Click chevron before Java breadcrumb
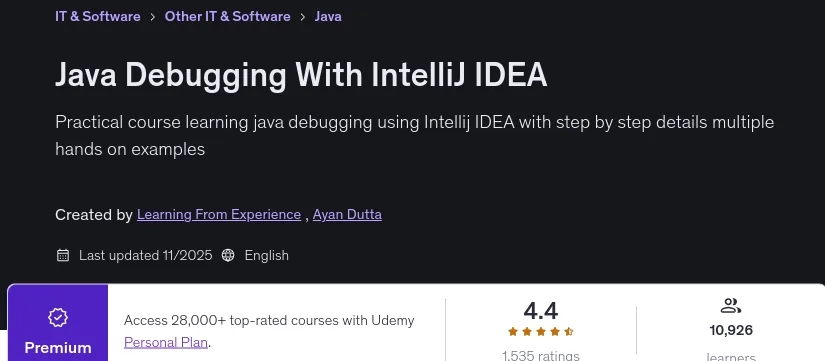Viewport: 825px width, 361px height. (303, 17)
